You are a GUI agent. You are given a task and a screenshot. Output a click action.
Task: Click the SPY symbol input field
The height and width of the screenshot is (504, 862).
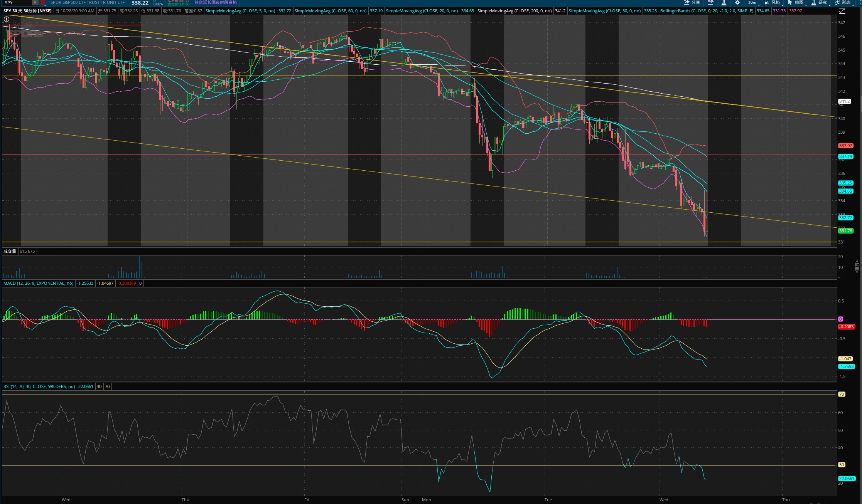point(17,3)
